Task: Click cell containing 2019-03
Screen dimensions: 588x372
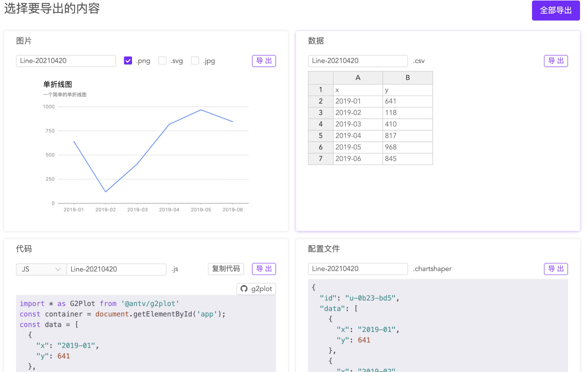Action: pos(358,124)
